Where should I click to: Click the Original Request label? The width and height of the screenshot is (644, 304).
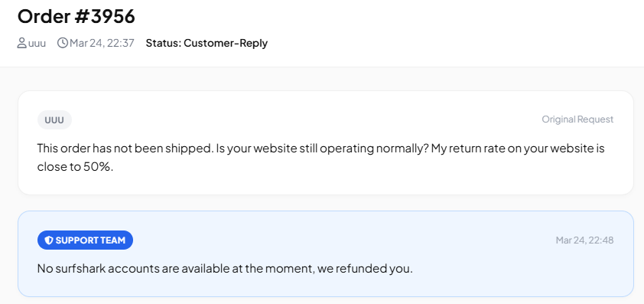(577, 119)
